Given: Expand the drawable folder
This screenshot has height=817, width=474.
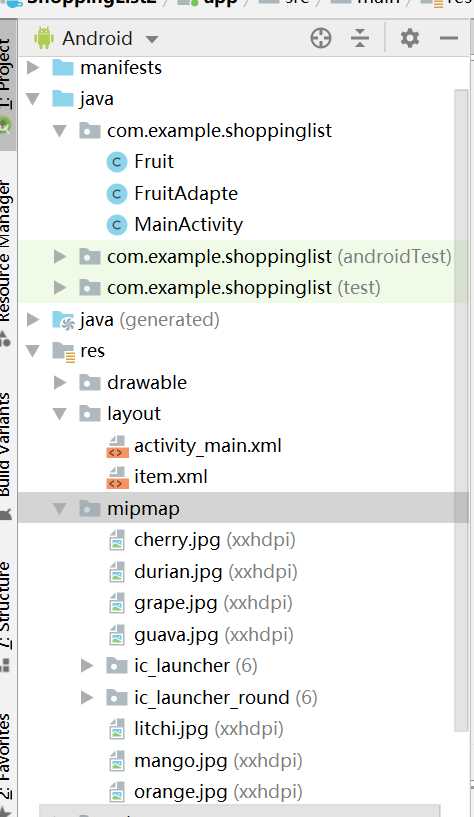Looking at the screenshot, I should [60, 382].
